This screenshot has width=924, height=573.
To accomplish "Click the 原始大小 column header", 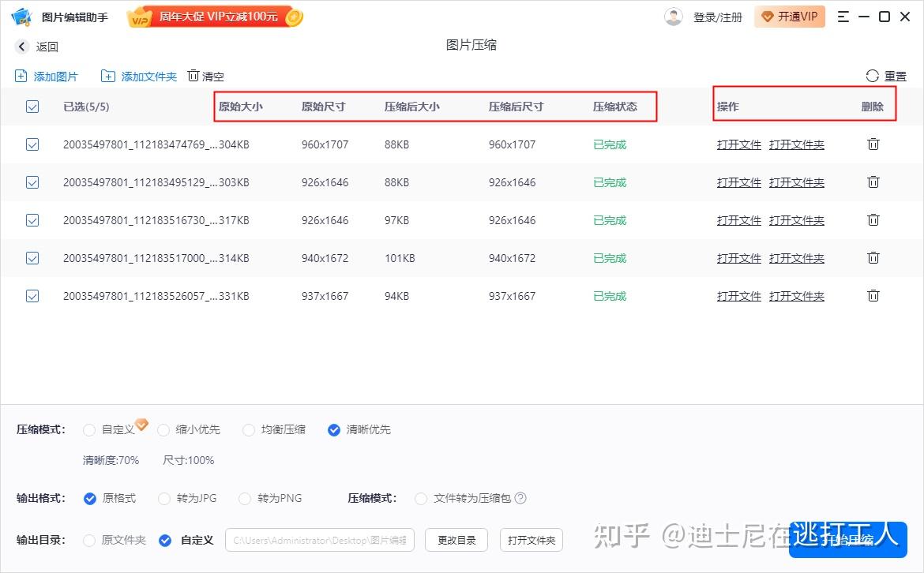I will point(240,107).
